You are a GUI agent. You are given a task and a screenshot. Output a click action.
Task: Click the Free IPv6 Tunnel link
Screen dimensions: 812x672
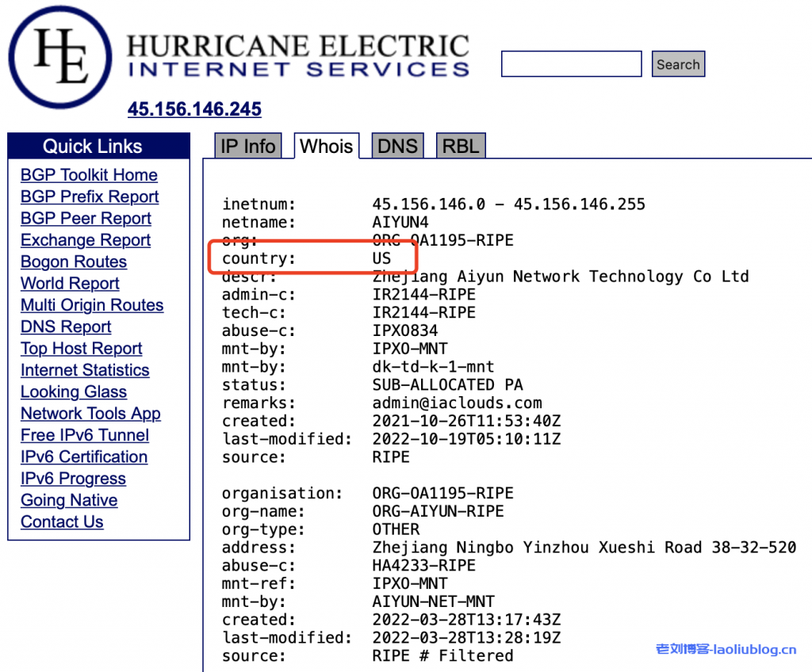click(85, 435)
